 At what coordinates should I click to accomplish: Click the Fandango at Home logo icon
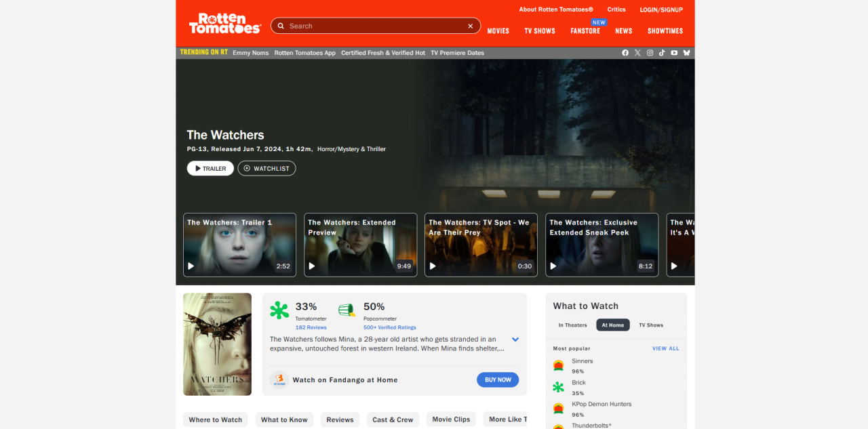pos(279,380)
